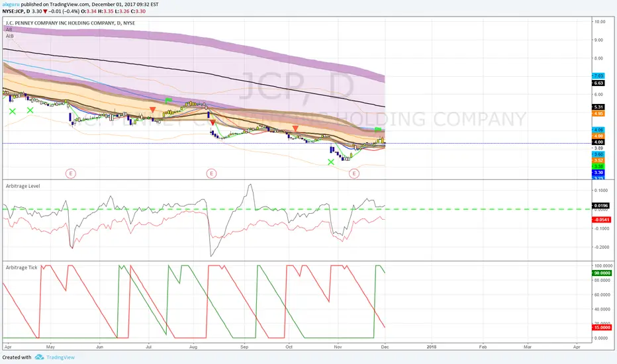Select the earnings E marker near November
617x364 pixels.
(x=354, y=173)
